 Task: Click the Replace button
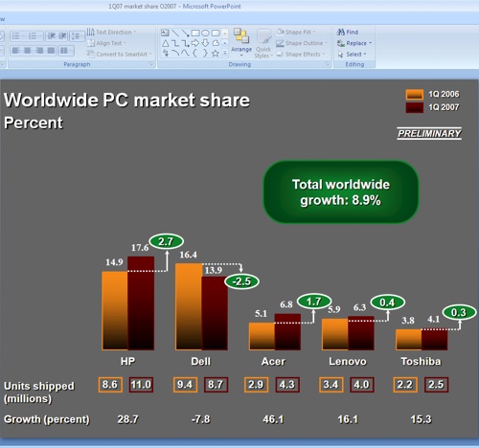pos(354,43)
